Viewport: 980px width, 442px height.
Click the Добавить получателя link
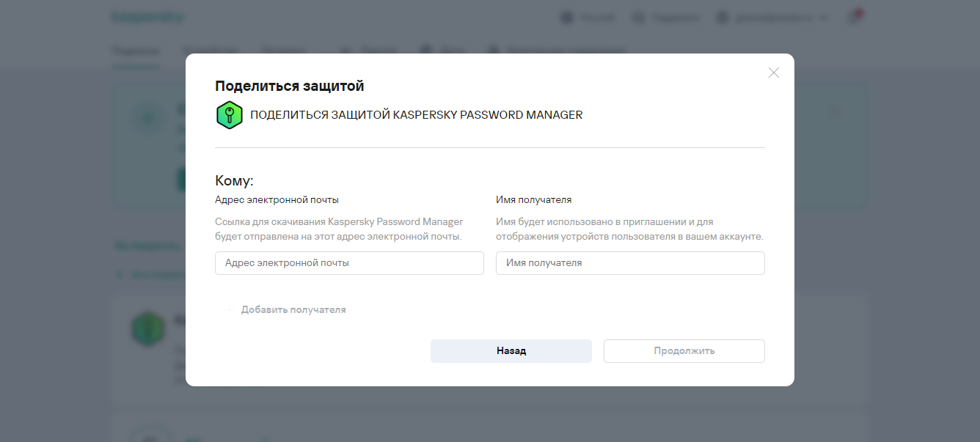tap(285, 310)
